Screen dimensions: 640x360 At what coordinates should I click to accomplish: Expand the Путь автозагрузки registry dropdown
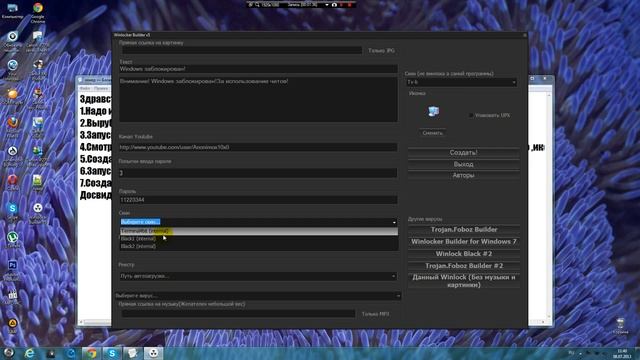pyautogui.click(x=393, y=276)
